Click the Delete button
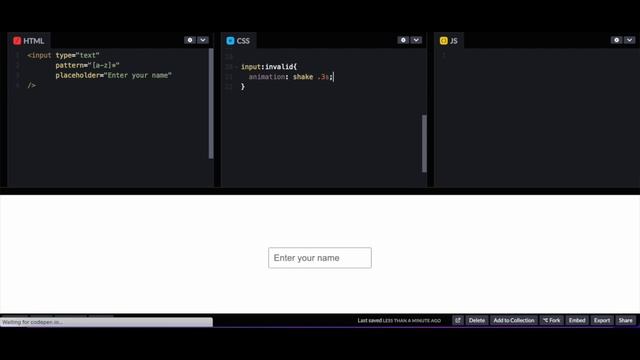 coord(477,320)
